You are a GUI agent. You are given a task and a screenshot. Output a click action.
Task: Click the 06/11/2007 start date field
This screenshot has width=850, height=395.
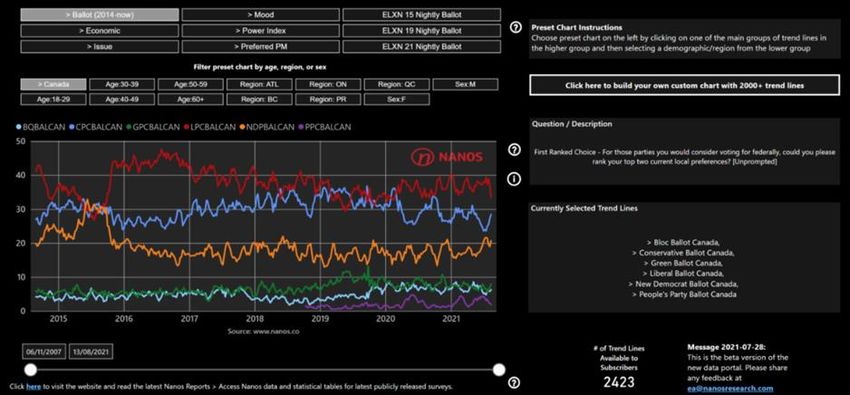coord(44,352)
